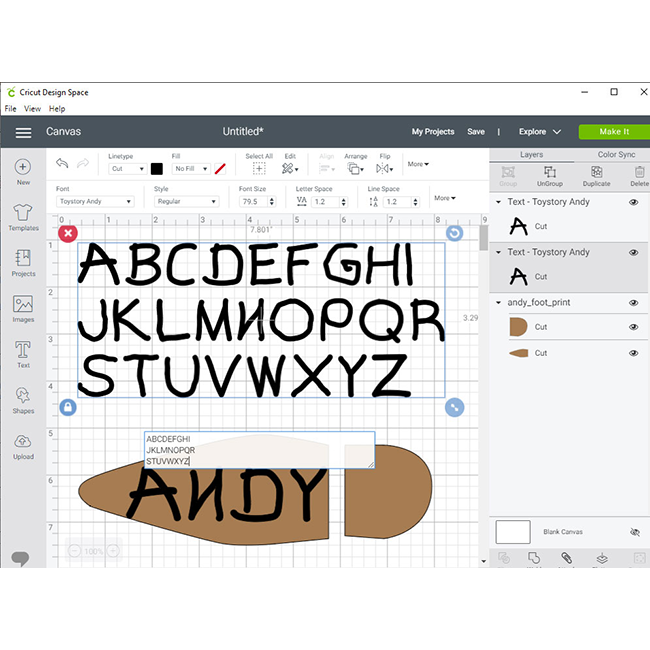Open the File menu

[10, 109]
